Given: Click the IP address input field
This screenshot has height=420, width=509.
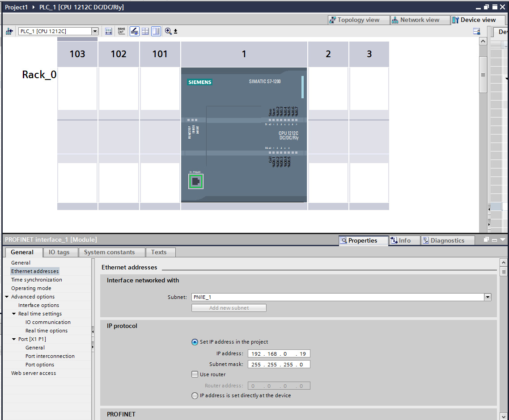Looking at the screenshot, I should click(278, 354).
